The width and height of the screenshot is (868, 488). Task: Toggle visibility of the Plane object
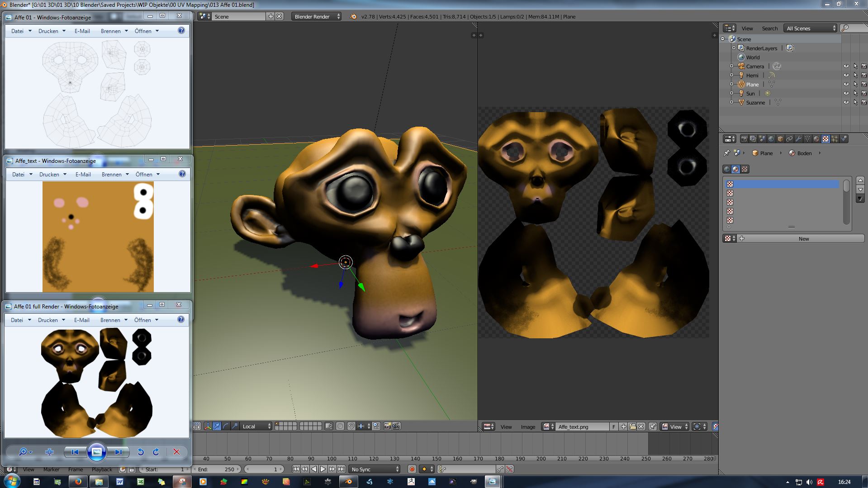point(846,84)
